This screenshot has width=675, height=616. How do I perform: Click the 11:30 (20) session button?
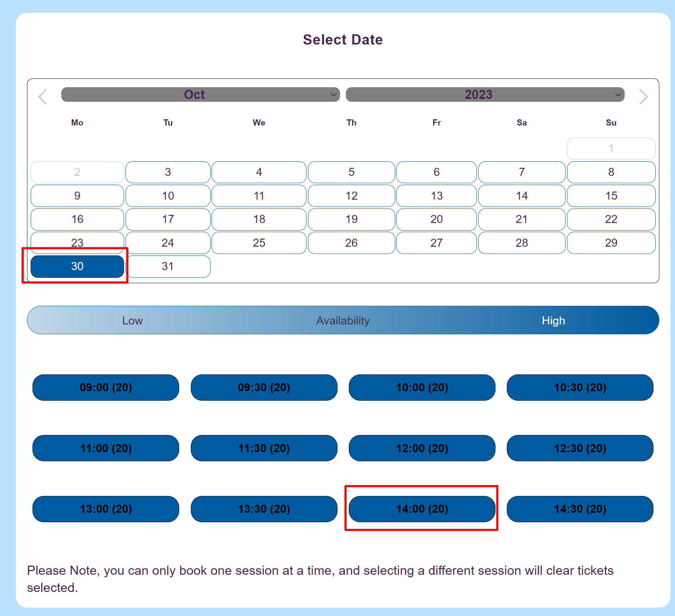point(264,448)
